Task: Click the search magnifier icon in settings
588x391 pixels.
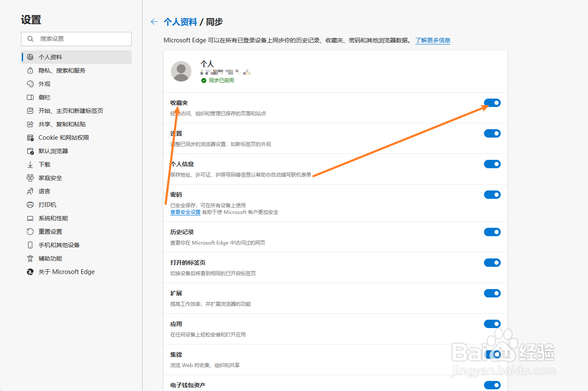Action: [x=31, y=39]
